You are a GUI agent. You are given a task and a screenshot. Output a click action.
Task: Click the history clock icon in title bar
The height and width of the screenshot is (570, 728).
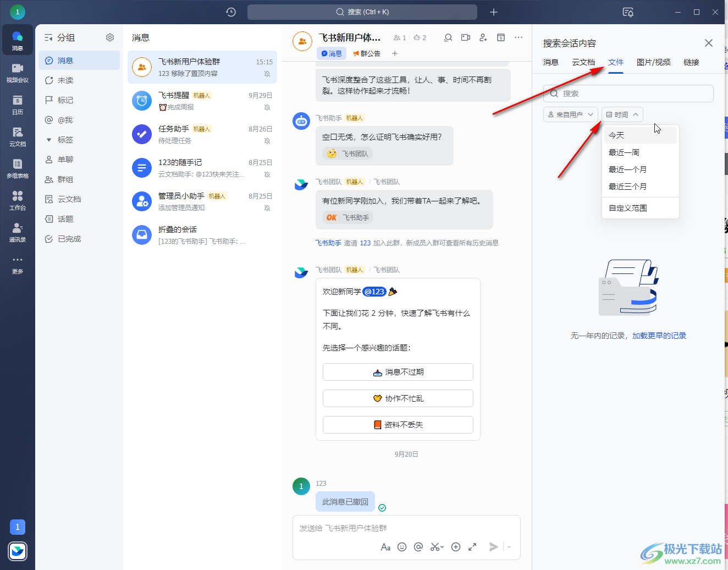tap(231, 12)
